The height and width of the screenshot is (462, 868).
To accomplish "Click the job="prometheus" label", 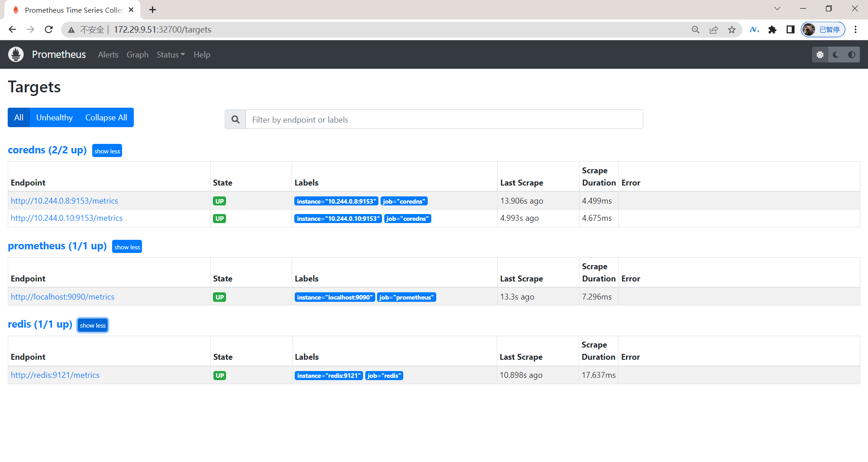I will 406,297.
